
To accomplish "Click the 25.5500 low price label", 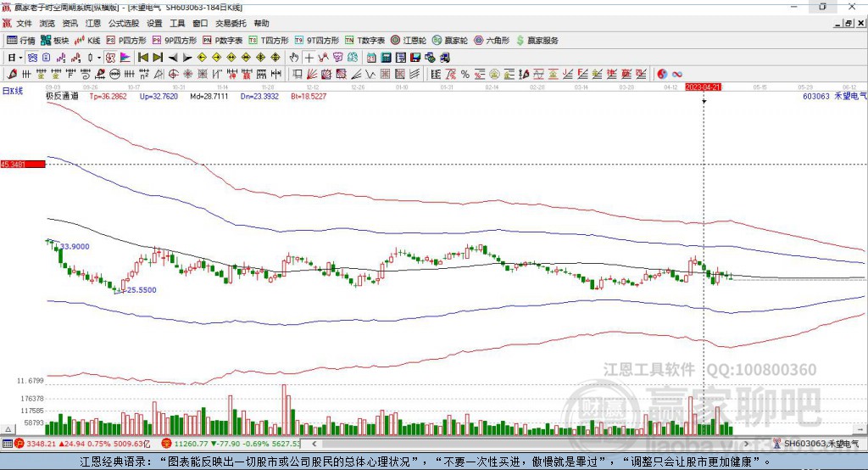I will (142, 290).
